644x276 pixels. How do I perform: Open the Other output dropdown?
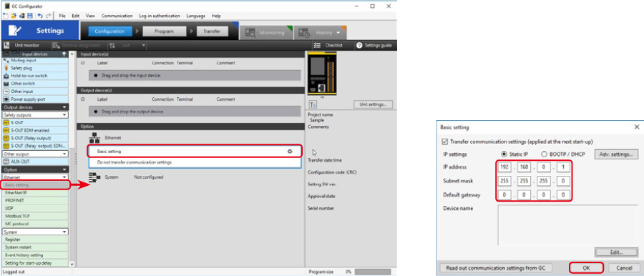tap(35, 154)
